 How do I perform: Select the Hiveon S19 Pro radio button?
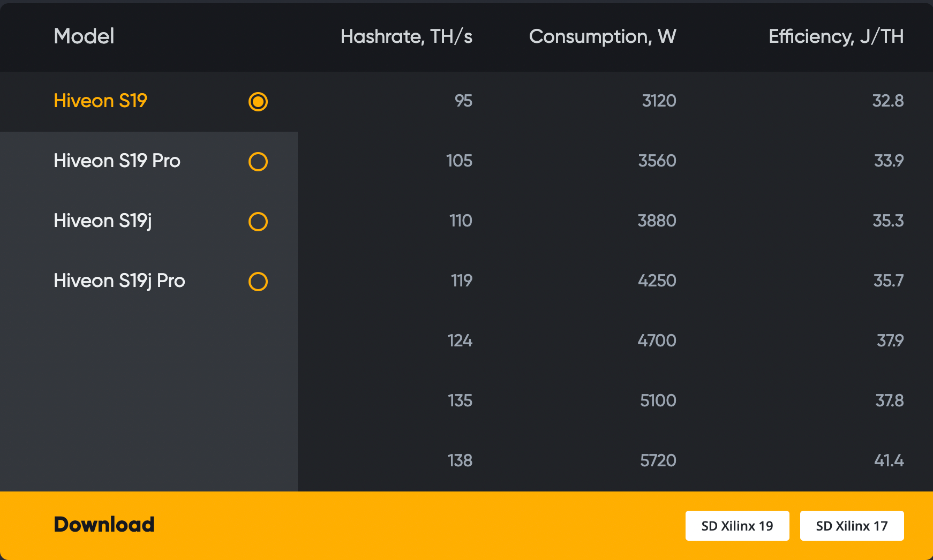pyautogui.click(x=258, y=162)
